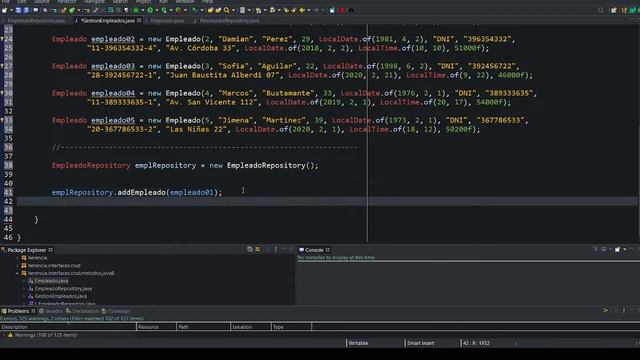Viewport: 640px width, 360px height.
Task: Click the Smart Insert status bar entry
Action: (x=420, y=343)
